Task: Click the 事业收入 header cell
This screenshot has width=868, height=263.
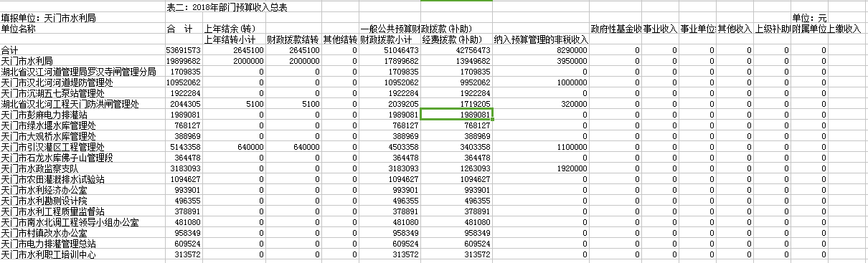Action: point(660,28)
